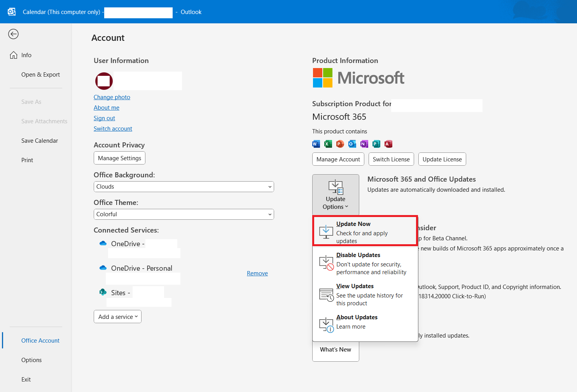577x392 pixels.
Task: Choose Disable Updates from menu
Action: (x=365, y=263)
